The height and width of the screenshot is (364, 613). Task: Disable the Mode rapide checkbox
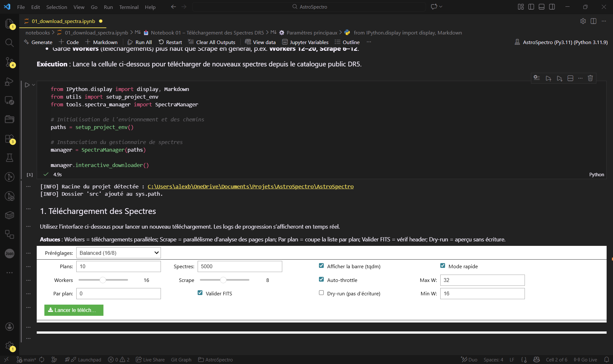tap(443, 265)
